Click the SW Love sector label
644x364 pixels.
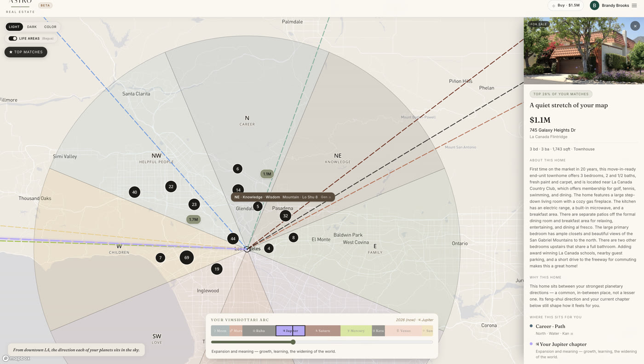click(x=156, y=339)
